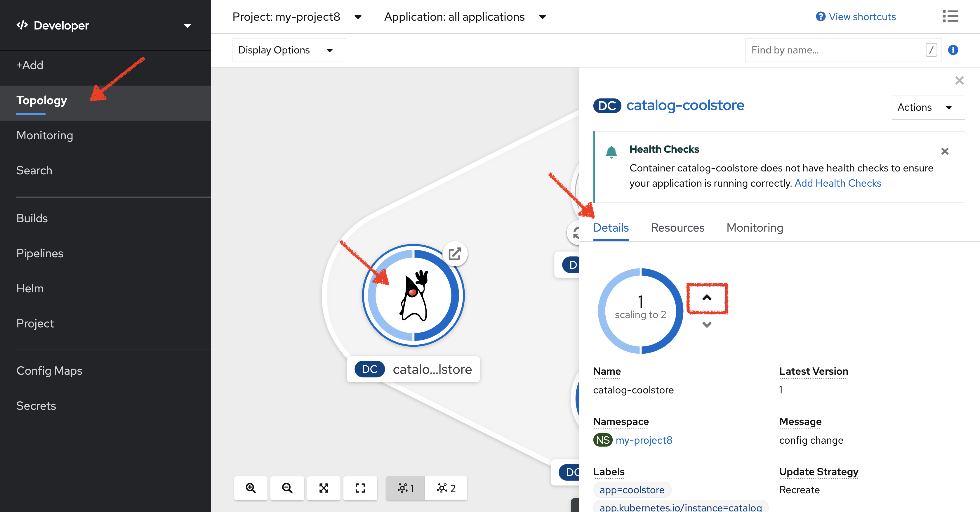This screenshot has height=512, width=980.
Task: Open the Actions dropdown
Action: click(x=928, y=107)
